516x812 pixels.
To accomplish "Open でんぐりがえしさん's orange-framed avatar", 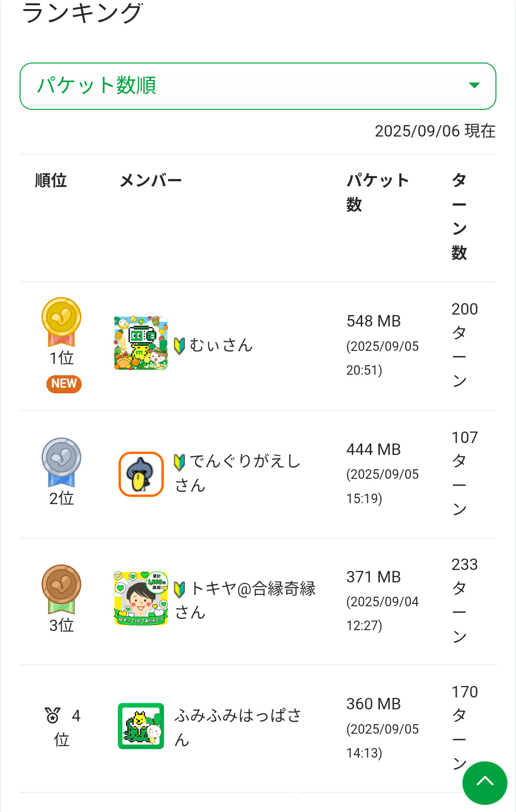I will tap(141, 474).
